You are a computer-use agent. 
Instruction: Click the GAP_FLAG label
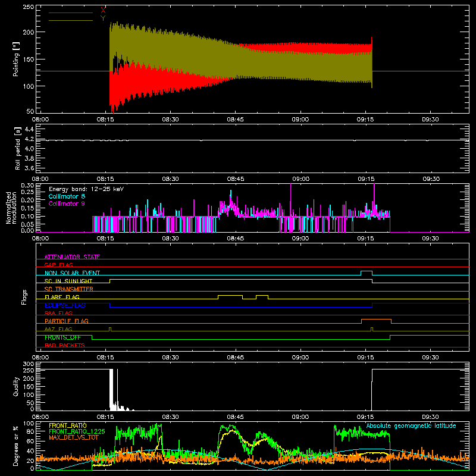(58, 265)
